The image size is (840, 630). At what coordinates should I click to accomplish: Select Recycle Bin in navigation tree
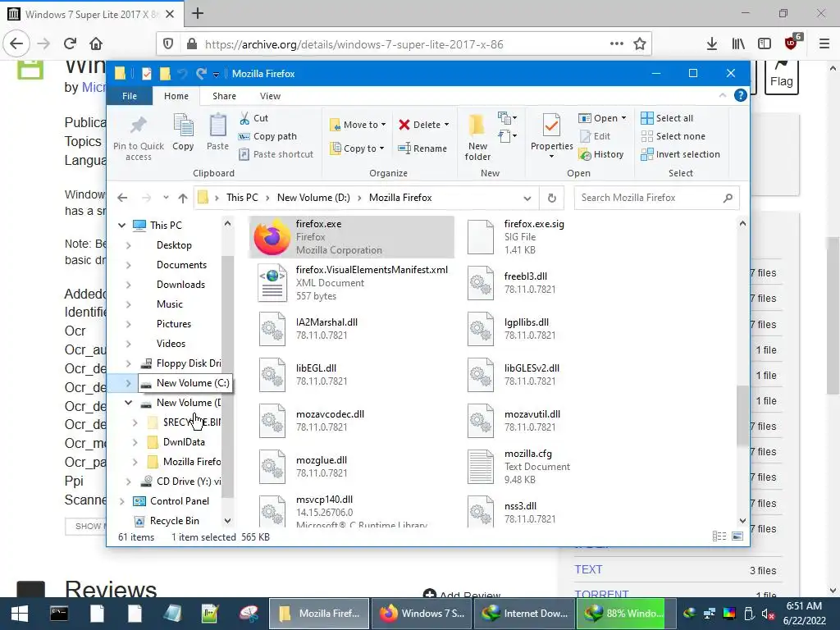[x=174, y=521]
